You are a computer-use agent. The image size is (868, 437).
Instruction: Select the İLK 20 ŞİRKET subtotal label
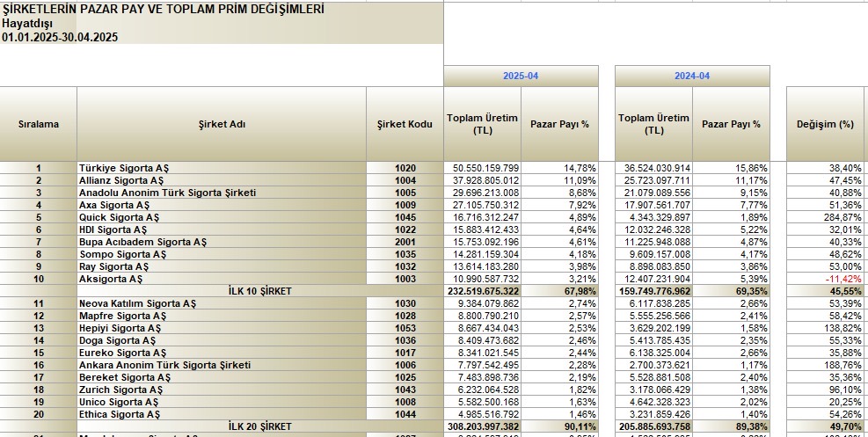[x=259, y=426]
